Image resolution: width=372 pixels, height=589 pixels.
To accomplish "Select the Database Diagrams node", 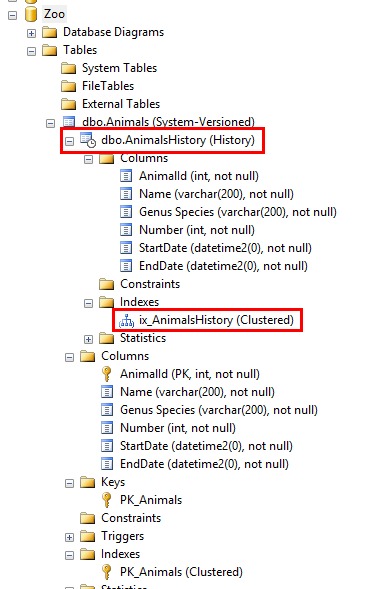I will 113,32.
